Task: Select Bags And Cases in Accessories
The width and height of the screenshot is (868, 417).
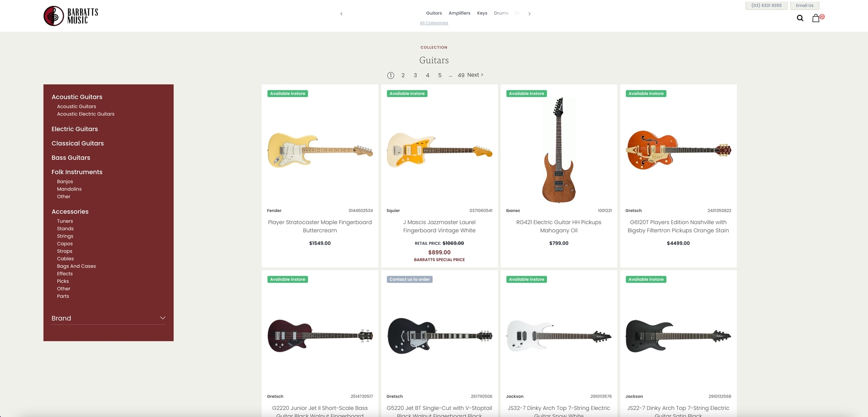Action: (76, 267)
